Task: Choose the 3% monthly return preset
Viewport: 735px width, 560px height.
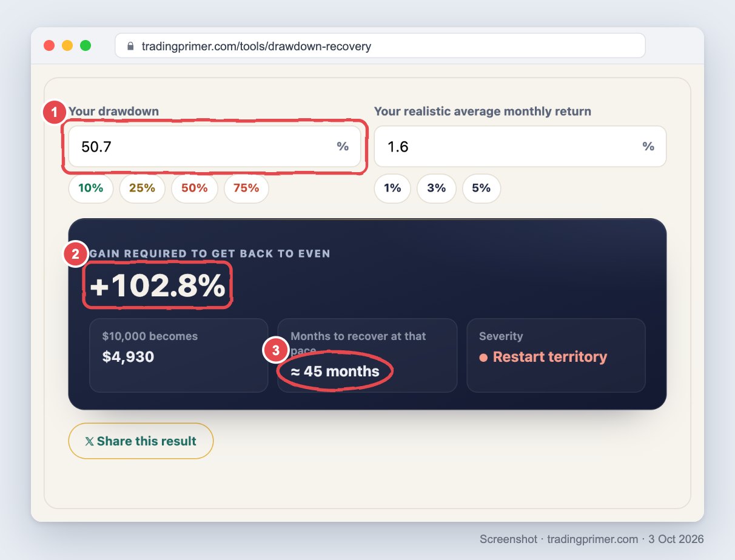Action: point(437,188)
